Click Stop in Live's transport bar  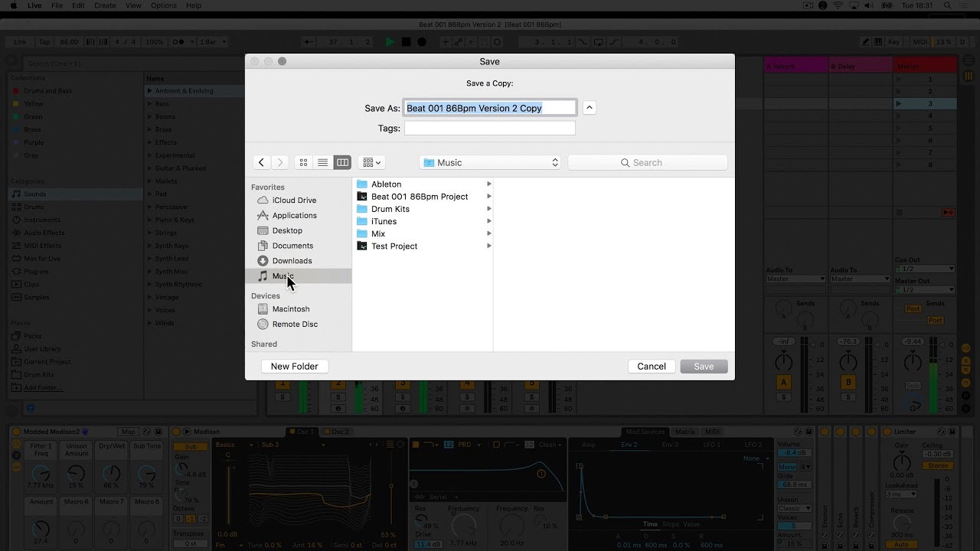coord(406,42)
